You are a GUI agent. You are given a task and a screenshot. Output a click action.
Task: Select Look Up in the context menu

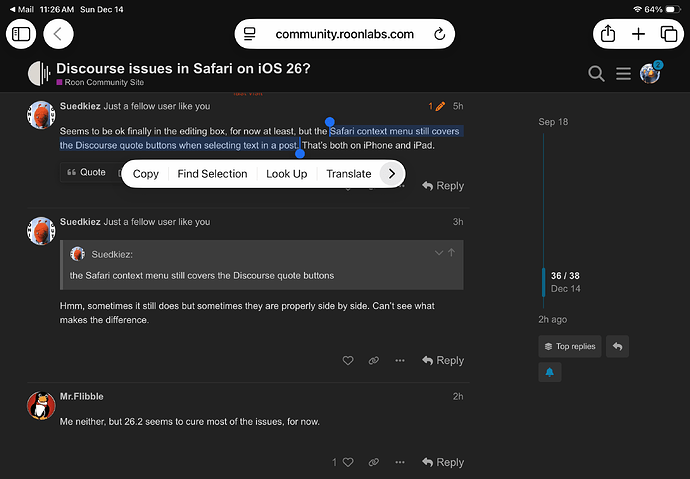point(286,174)
